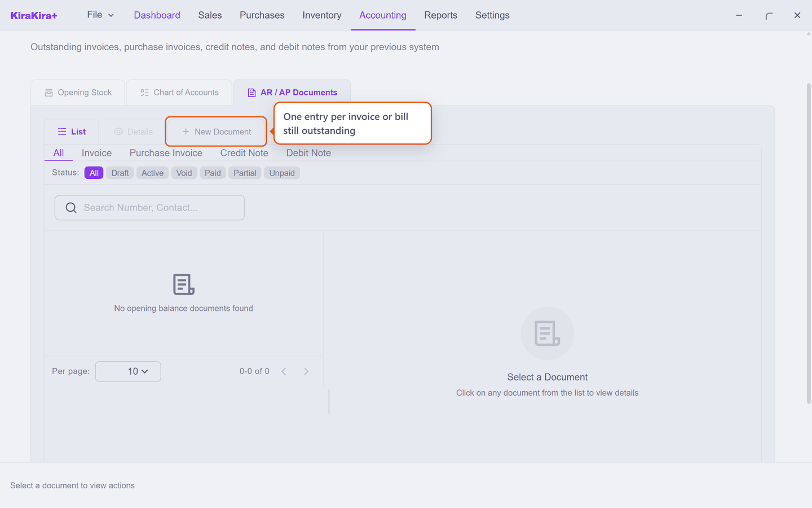Filter by Purchase Invoice type
This screenshot has width=812, height=508.
point(166,153)
